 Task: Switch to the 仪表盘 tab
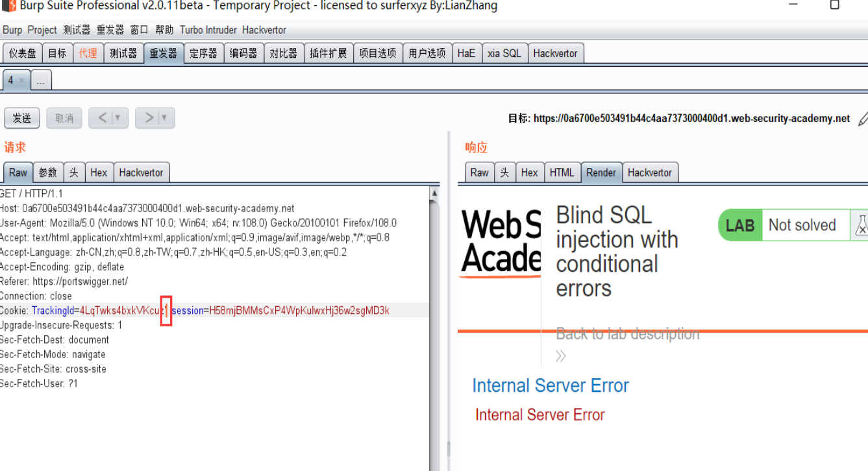(x=23, y=53)
